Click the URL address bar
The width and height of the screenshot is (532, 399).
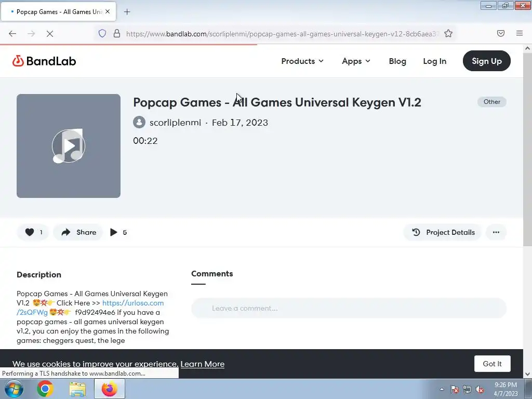[282, 34]
